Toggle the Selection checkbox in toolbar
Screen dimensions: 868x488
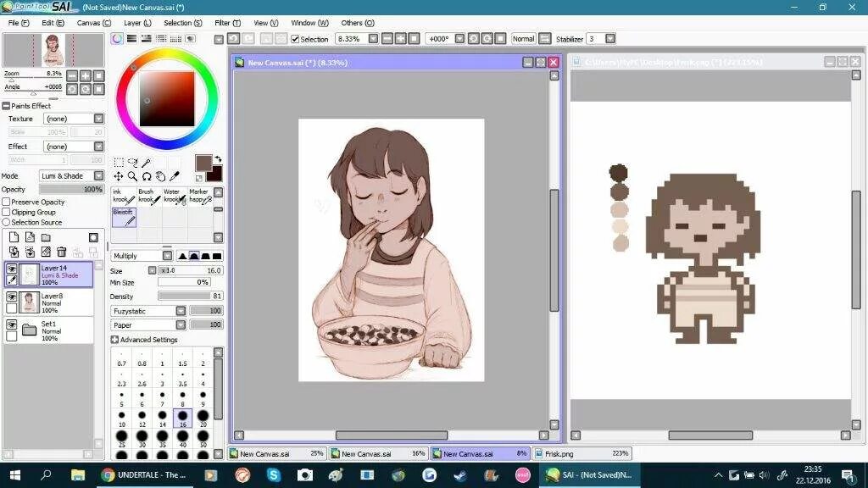click(295, 39)
